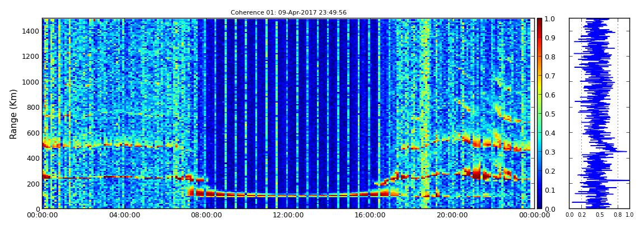Click the colorbar 0.6 value label
Screen dimensions: 644x228
click(549, 95)
